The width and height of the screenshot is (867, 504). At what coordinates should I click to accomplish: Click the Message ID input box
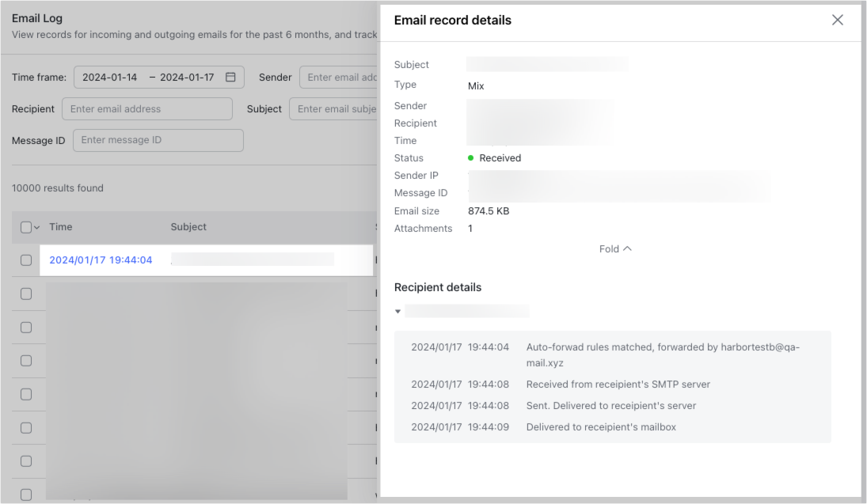(158, 140)
